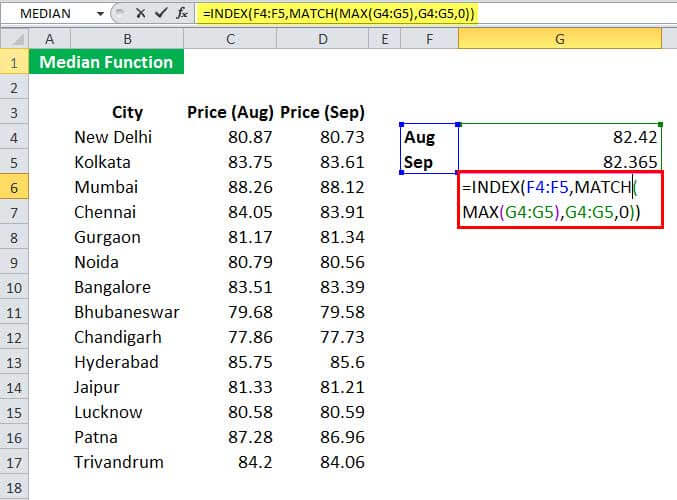The height and width of the screenshot is (500, 677).
Task: Select row 1 header
Action: (x=14, y=63)
